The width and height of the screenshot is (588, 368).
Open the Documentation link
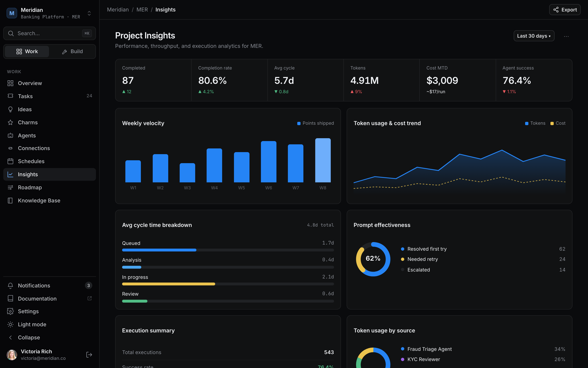[50, 298]
